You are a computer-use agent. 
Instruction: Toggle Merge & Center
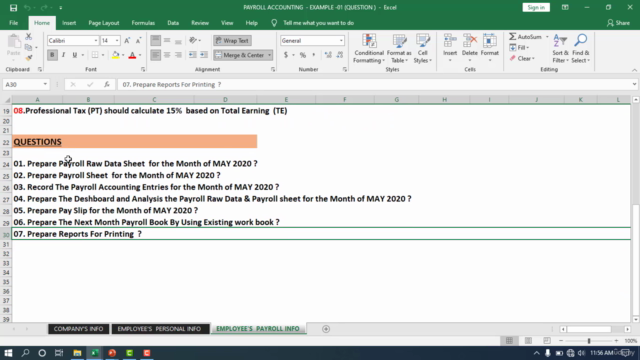[x=240, y=55]
